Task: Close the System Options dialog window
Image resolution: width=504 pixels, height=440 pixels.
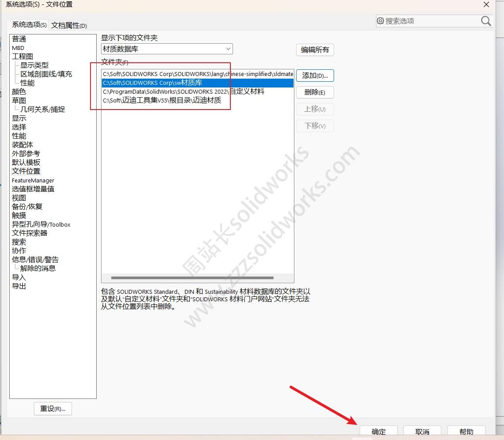Action: tap(486, 5)
